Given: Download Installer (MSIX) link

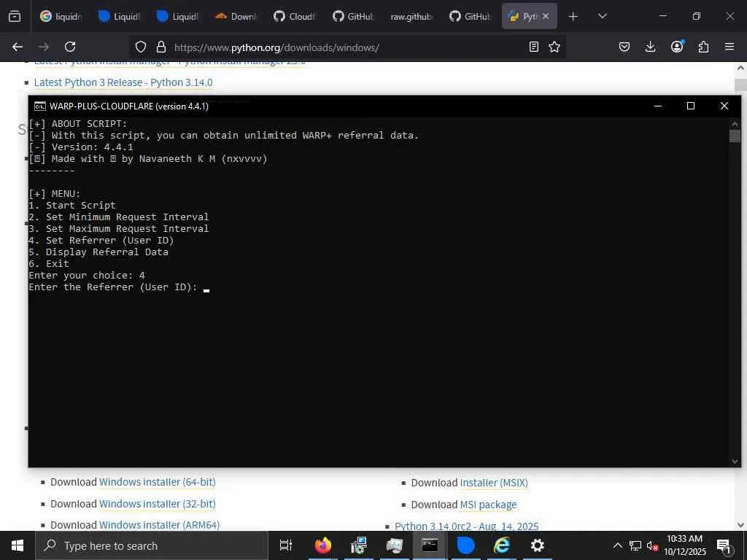Looking at the screenshot, I should pyautogui.click(x=494, y=483).
